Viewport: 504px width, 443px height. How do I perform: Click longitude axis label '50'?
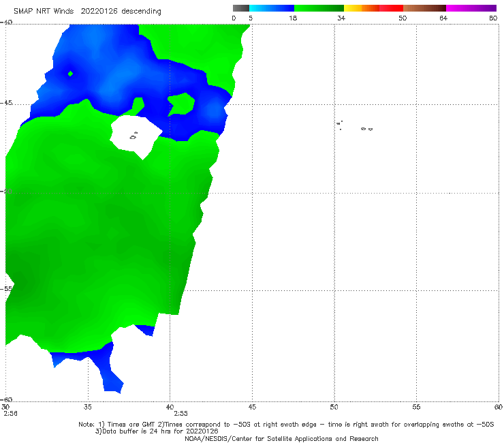[334, 407]
